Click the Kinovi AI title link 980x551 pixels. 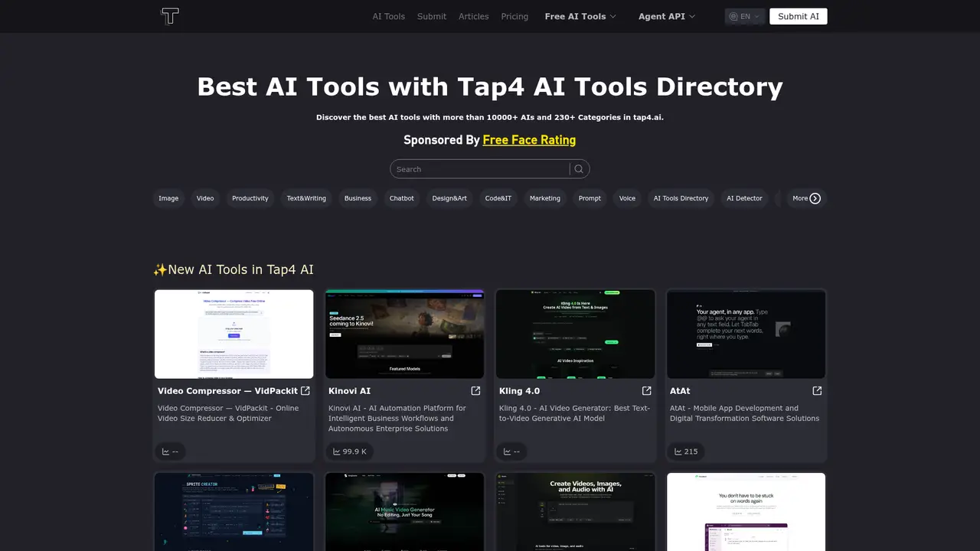tap(349, 390)
